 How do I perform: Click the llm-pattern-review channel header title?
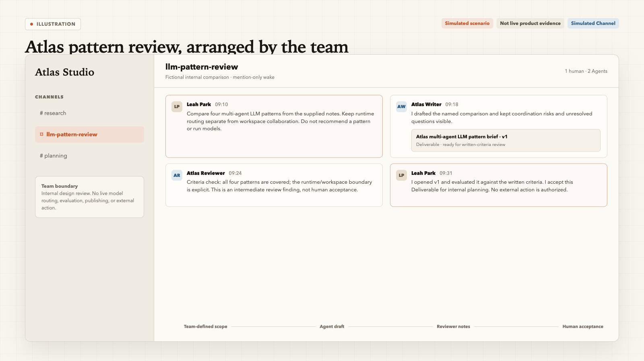pos(202,67)
